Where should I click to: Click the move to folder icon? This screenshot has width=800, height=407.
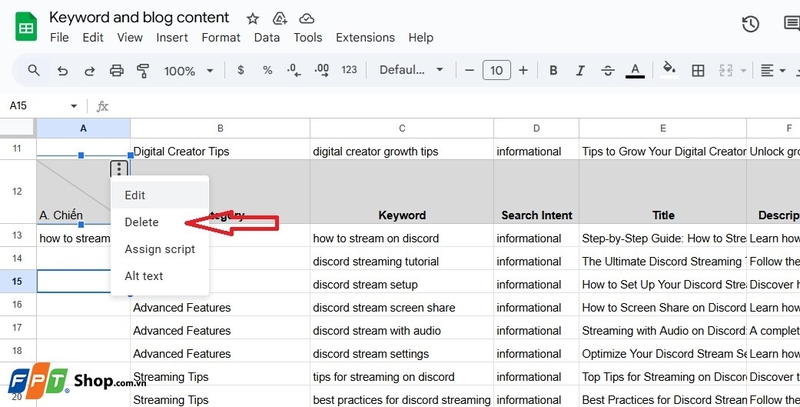[280, 19]
